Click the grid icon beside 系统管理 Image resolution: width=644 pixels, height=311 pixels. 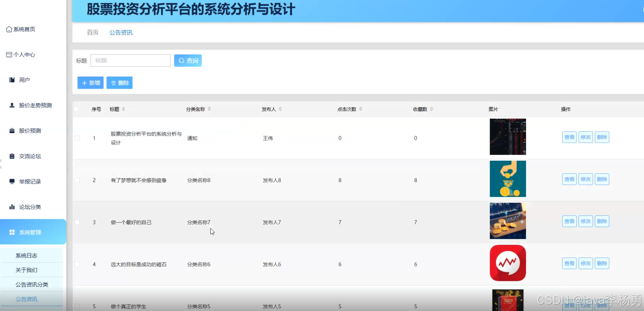click(12, 232)
